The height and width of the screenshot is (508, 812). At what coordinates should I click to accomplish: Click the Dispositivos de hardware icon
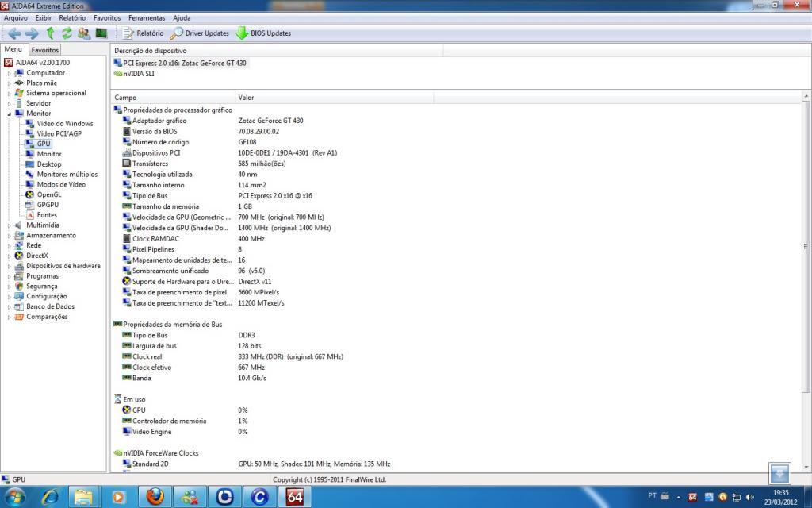[19, 266]
